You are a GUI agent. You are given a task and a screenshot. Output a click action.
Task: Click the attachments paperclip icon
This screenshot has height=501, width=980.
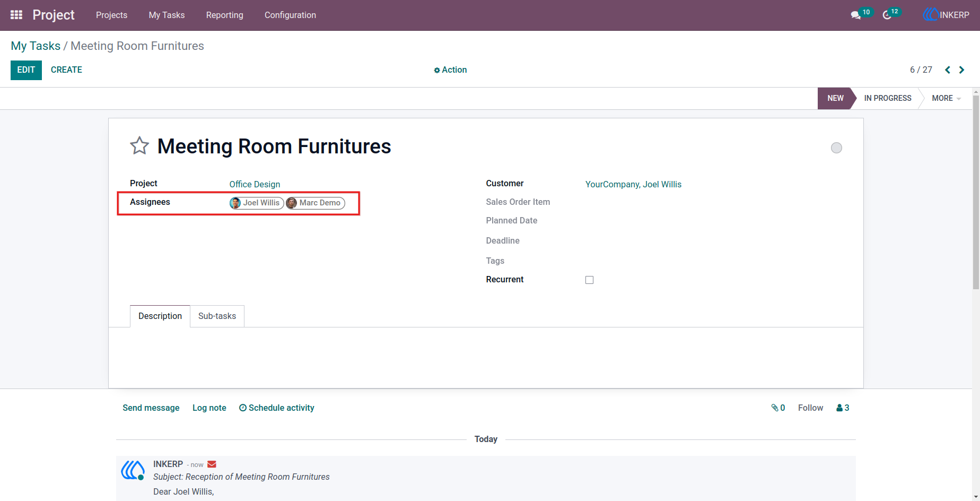pos(775,408)
